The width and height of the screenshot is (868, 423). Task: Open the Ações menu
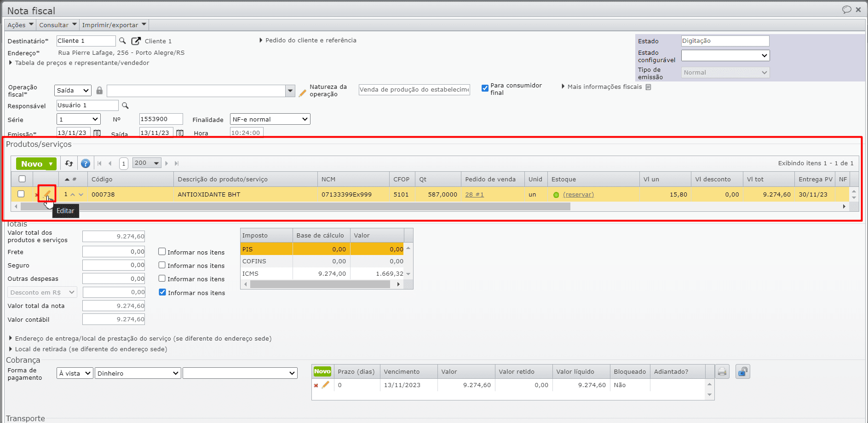pos(21,25)
